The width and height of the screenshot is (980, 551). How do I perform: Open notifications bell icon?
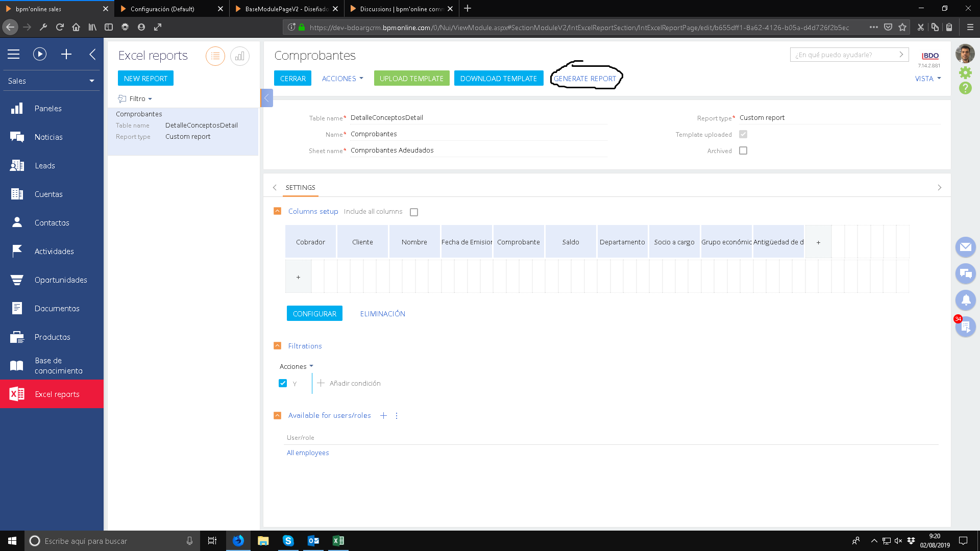(x=965, y=300)
